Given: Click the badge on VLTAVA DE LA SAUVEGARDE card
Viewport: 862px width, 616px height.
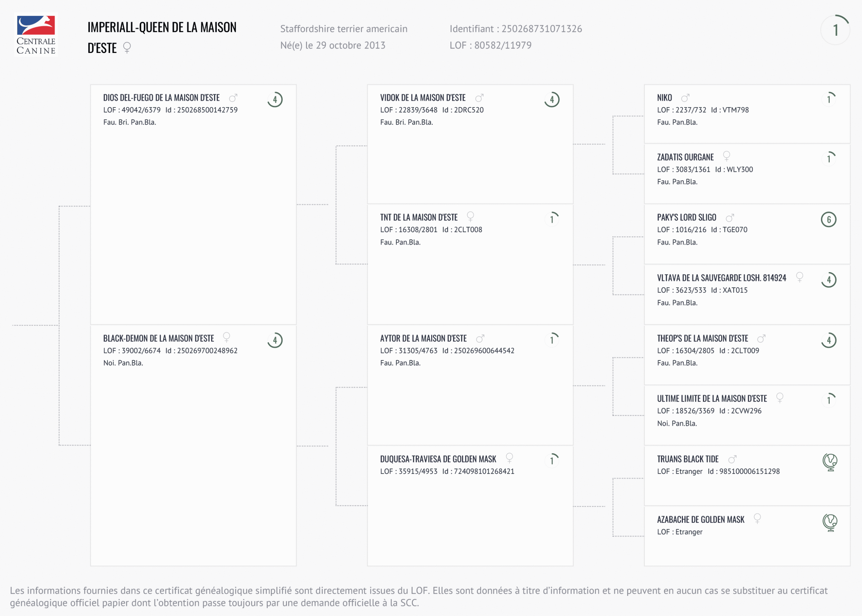Looking at the screenshot, I should (829, 280).
